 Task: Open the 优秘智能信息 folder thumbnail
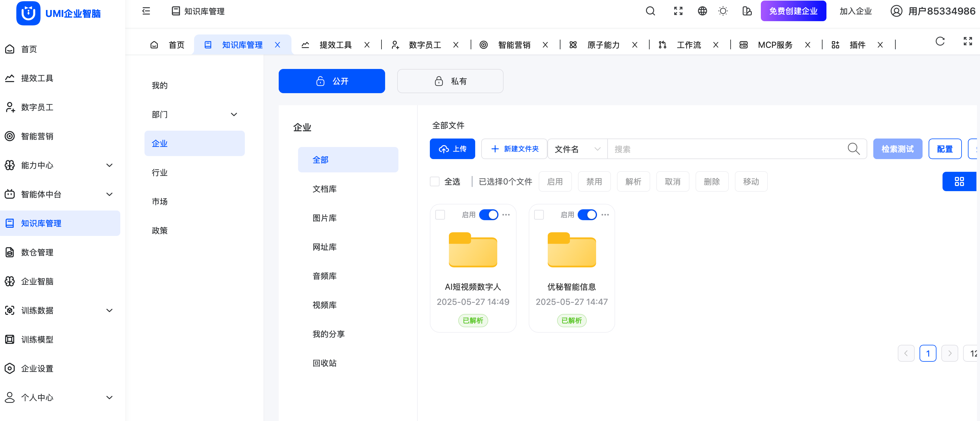pos(571,250)
